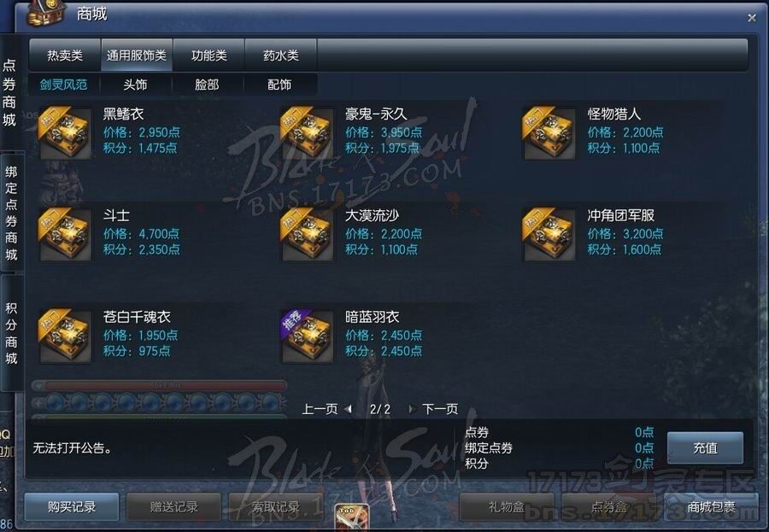Select the 斗士 costume box icon
The width and height of the screenshot is (769, 532).
tap(65, 234)
